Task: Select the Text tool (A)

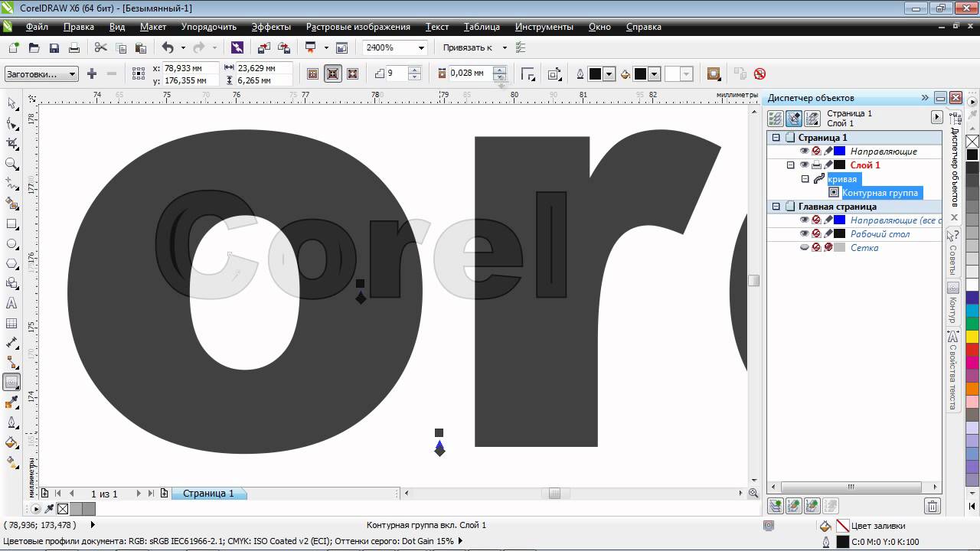Action: coord(11,303)
